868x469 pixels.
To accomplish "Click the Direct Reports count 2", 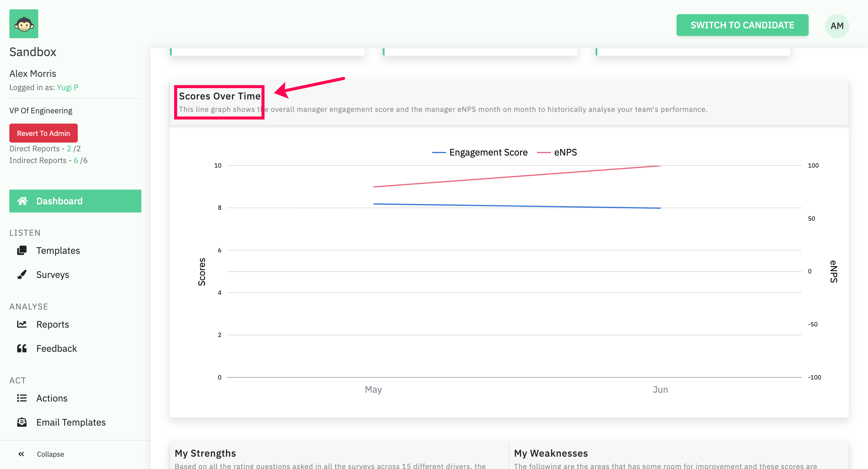I will 69,149.
